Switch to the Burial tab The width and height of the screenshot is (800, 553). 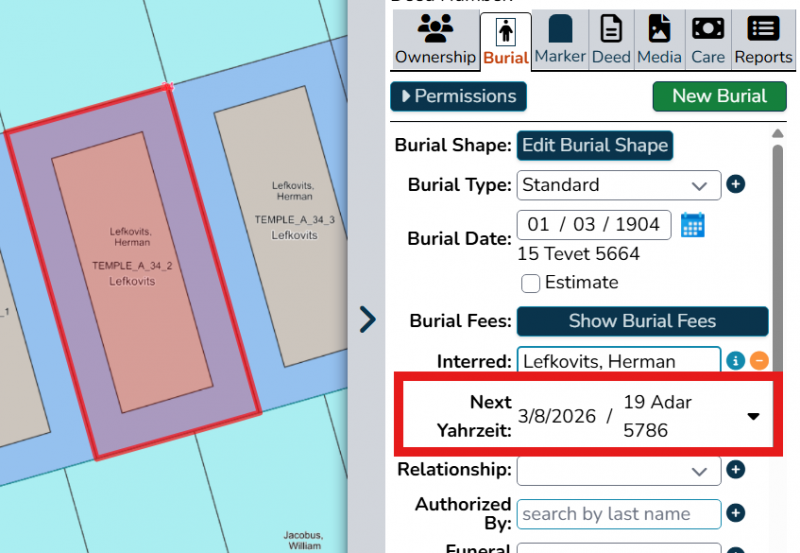pos(506,42)
